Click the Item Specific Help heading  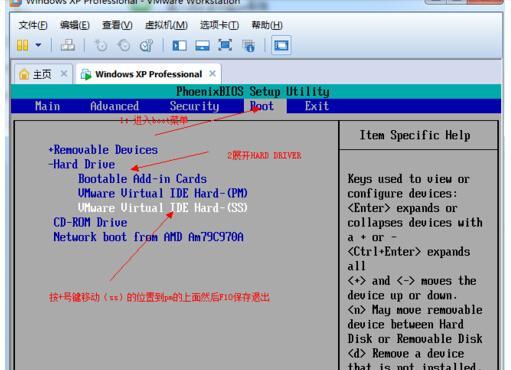point(415,135)
